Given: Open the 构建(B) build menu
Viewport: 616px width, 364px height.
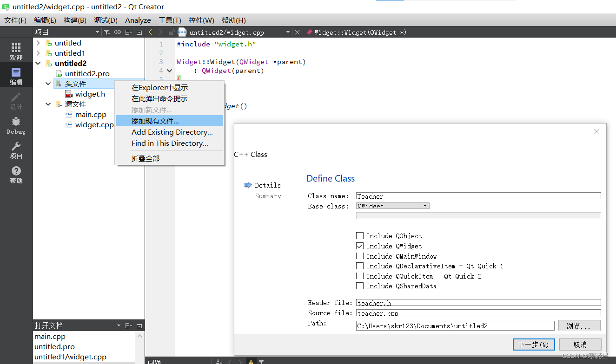Looking at the screenshot, I should [x=75, y=20].
